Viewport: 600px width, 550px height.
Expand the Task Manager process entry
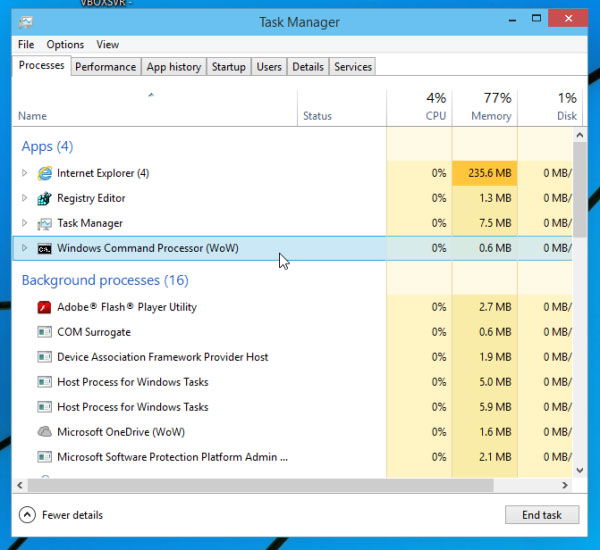point(24,223)
